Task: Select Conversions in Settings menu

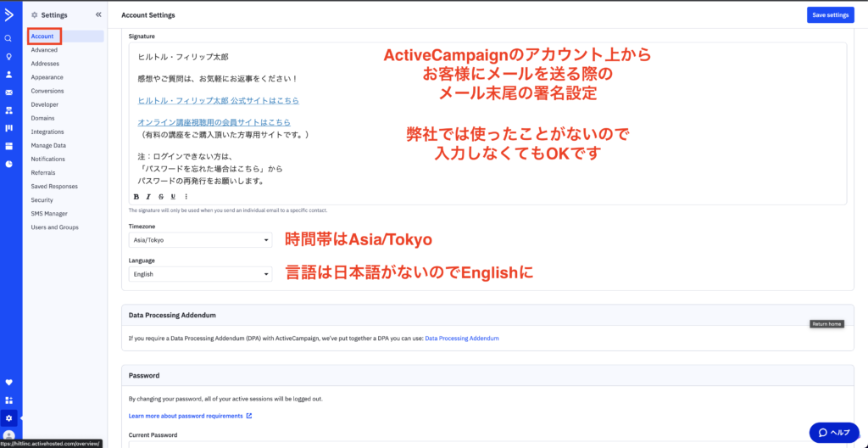Action: point(47,91)
